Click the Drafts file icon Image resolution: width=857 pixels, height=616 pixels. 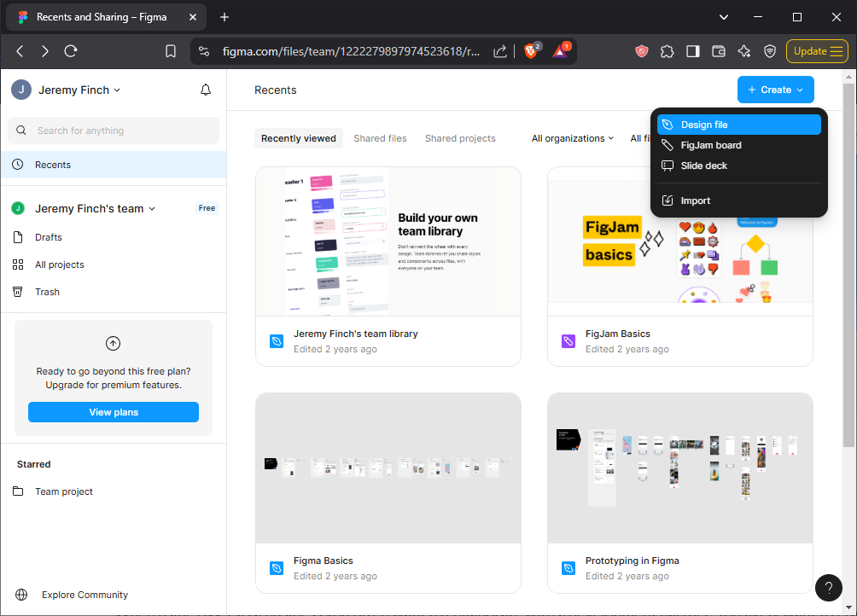tap(18, 237)
